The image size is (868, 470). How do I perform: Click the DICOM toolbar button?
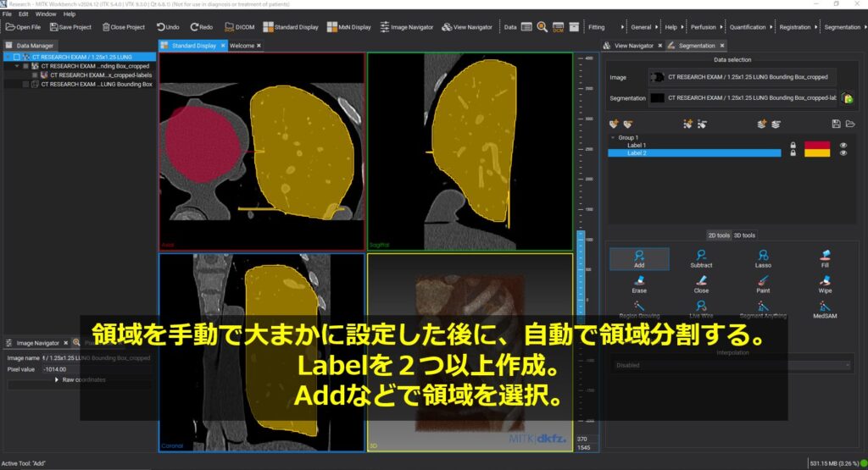(239, 26)
